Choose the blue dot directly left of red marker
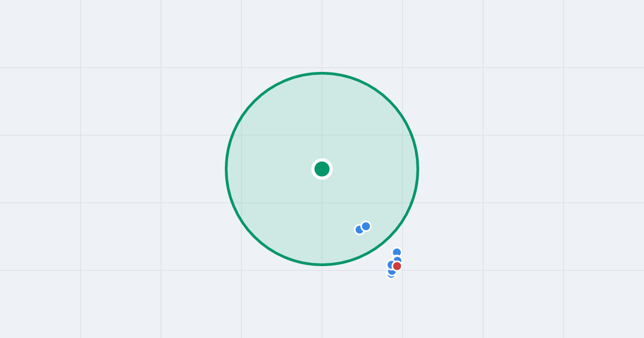The width and height of the screenshot is (644, 338). (x=390, y=264)
